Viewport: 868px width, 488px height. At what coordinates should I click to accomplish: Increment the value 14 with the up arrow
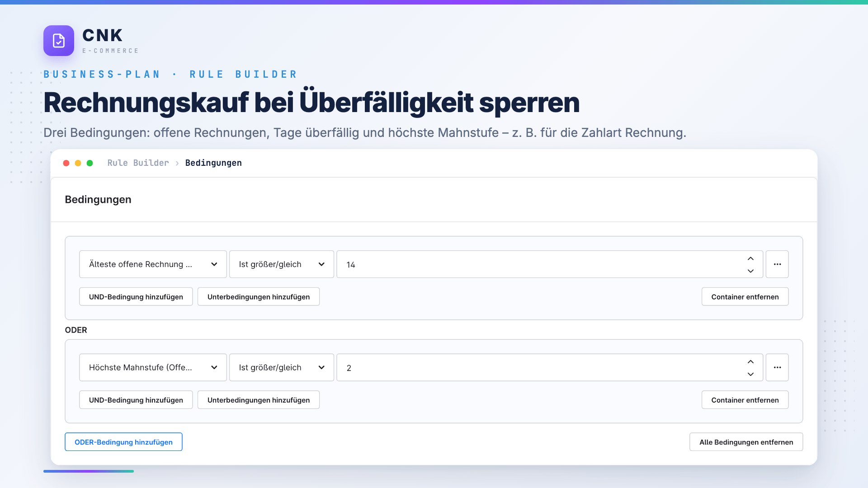coord(750,258)
